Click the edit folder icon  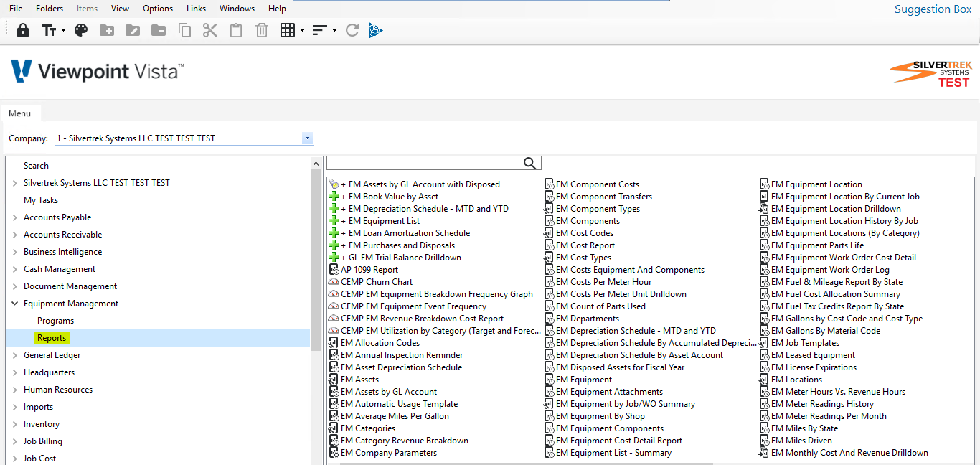click(133, 30)
